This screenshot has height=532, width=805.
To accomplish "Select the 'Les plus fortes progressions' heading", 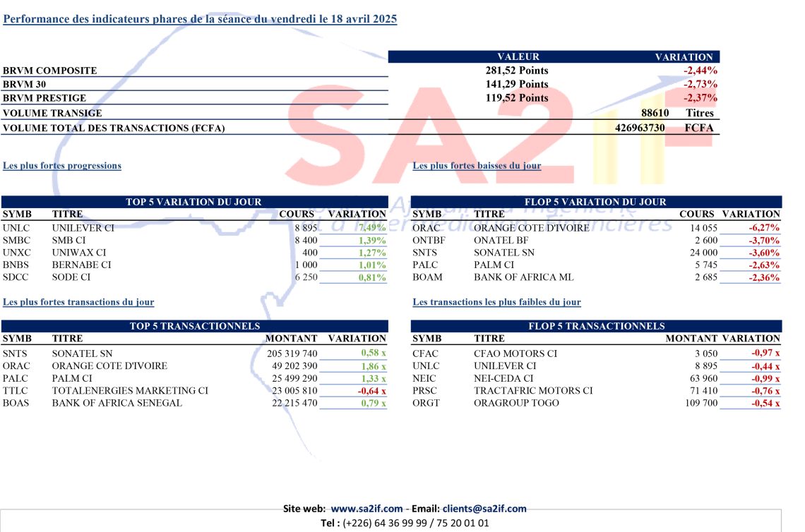I will click(62, 166).
